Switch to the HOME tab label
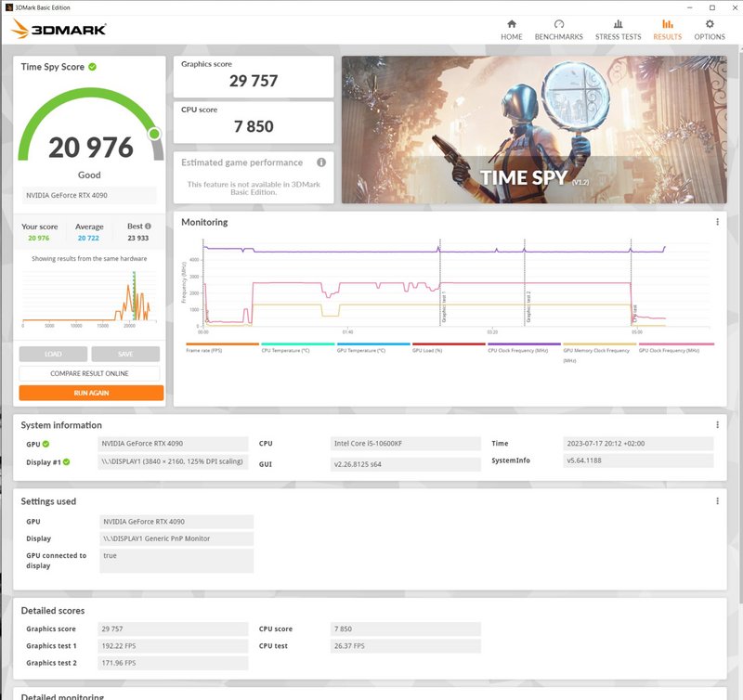Screen dimensions: 743x700 click(512, 37)
